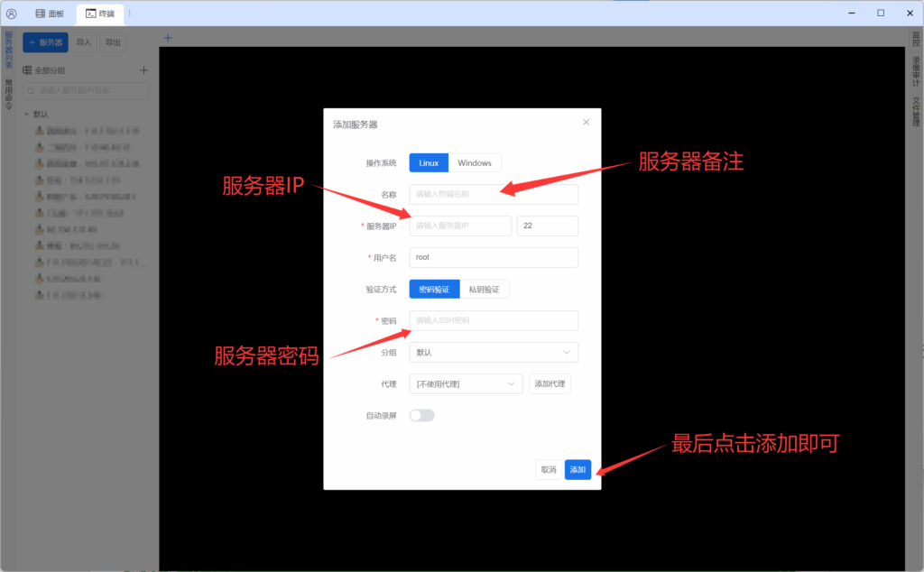
Task: Close the 添加服务器 dialog with X
Action: [x=586, y=122]
